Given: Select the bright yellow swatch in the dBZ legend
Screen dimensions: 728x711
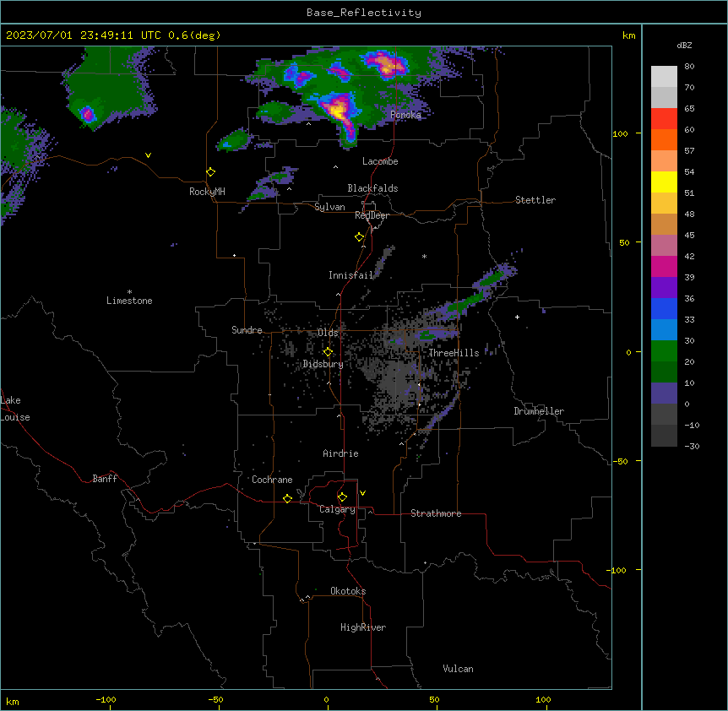Looking at the screenshot, I should 664,182.
